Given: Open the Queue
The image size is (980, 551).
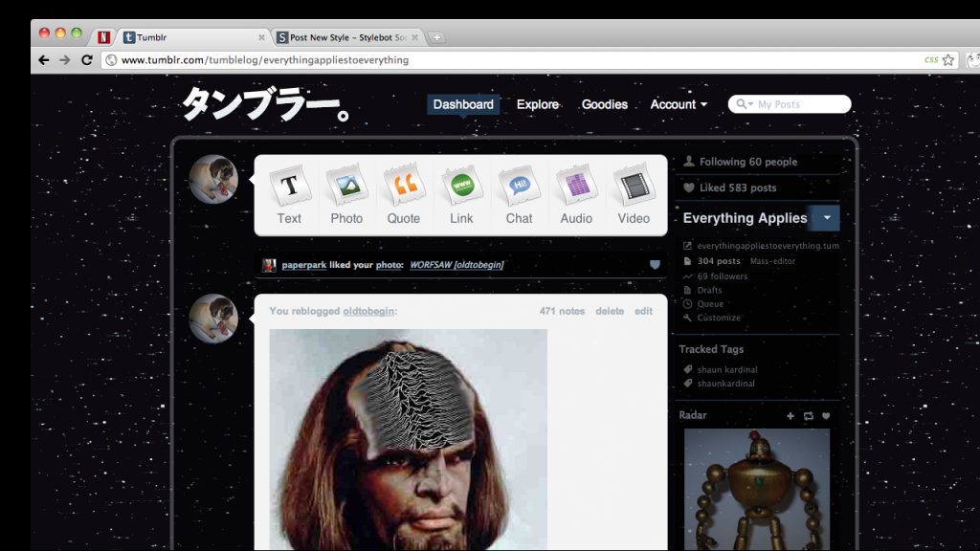Looking at the screenshot, I should coord(710,303).
